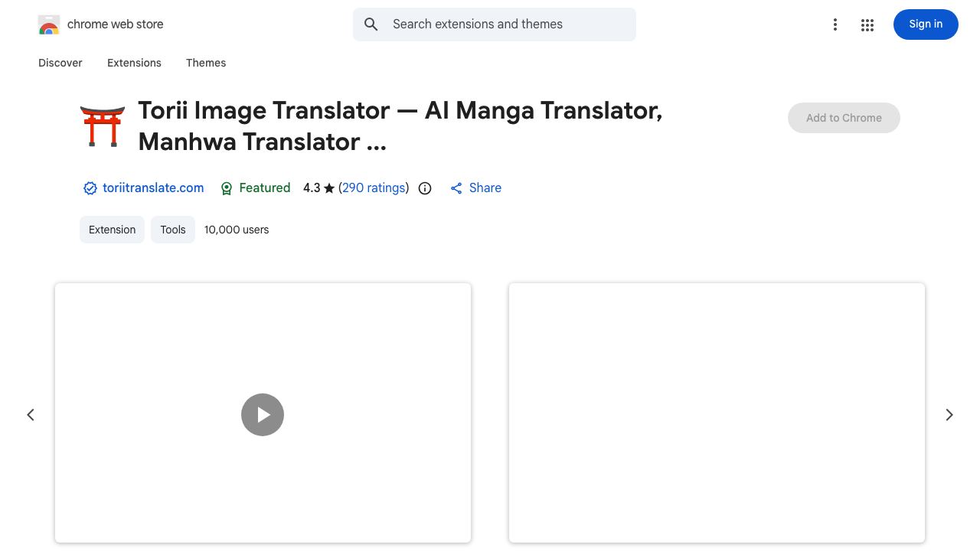
Task: Click the Extension category chip
Action: coord(112,230)
